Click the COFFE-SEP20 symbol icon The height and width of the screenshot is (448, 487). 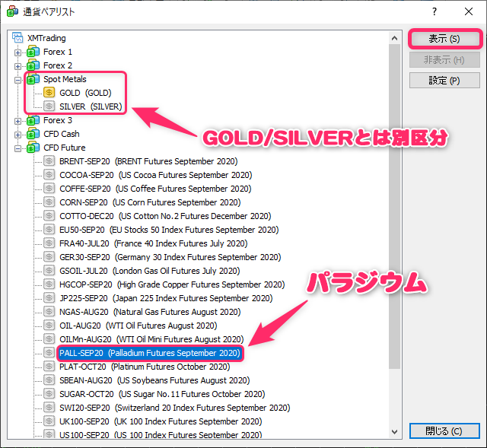[49, 188]
